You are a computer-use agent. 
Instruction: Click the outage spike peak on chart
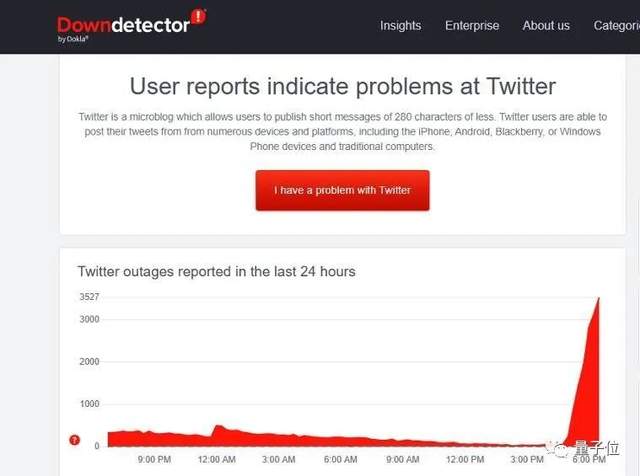pos(599,298)
